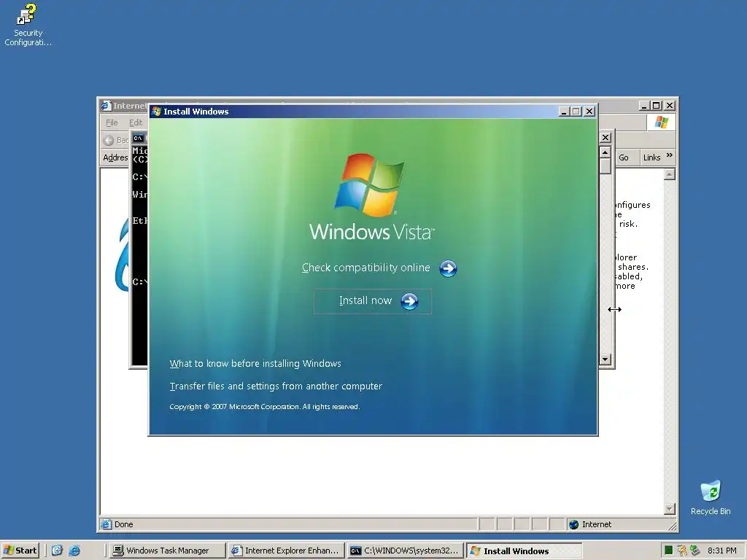
Task: Click the Back arrow icon in Internet Explorer
Action: pos(109,140)
